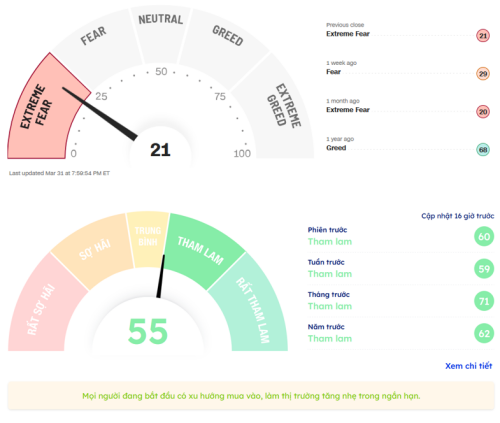Select the Extreme Greed gauge segment
The height and width of the screenshot is (423, 500).
278,110
